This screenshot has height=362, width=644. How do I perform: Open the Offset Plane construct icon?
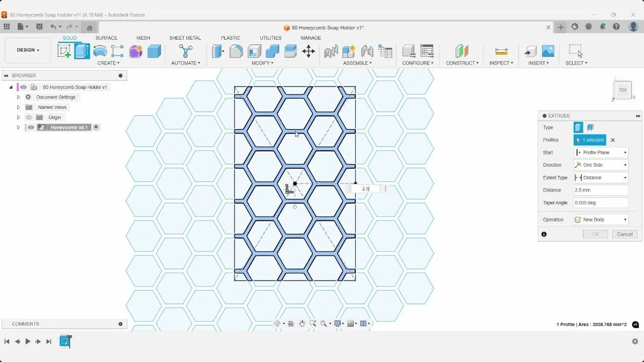pos(462,51)
